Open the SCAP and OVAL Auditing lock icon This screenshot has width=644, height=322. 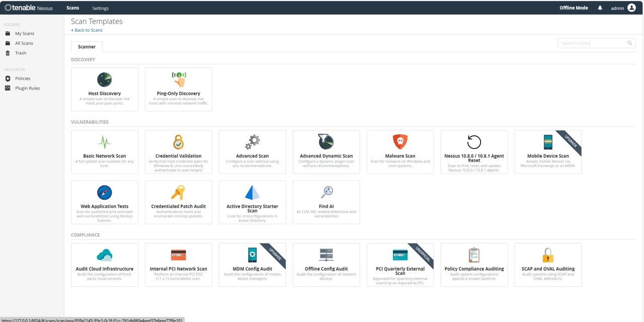[548, 255]
